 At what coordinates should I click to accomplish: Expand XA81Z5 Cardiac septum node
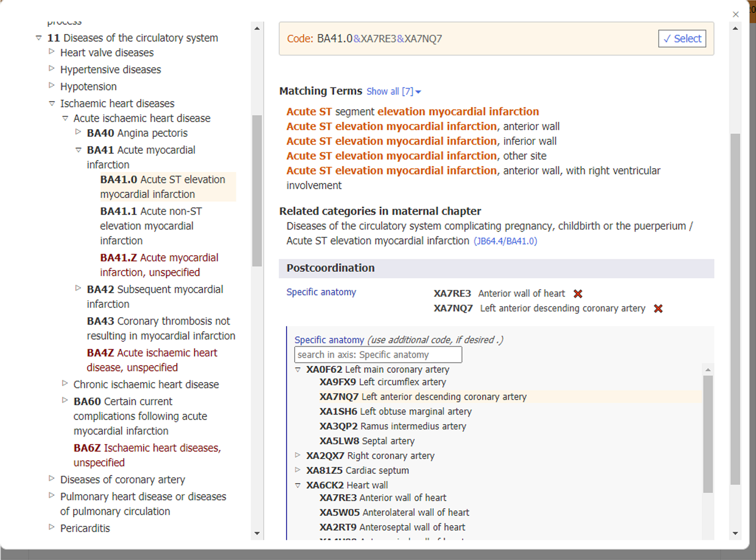click(x=298, y=470)
